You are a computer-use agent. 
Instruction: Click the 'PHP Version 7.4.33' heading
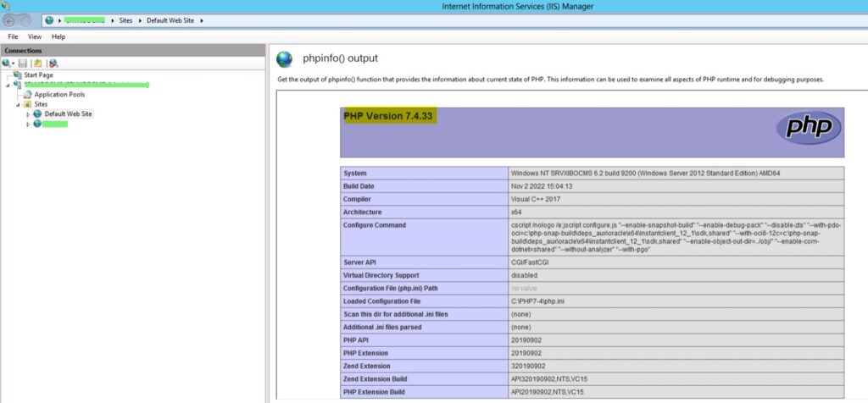click(388, 117)
